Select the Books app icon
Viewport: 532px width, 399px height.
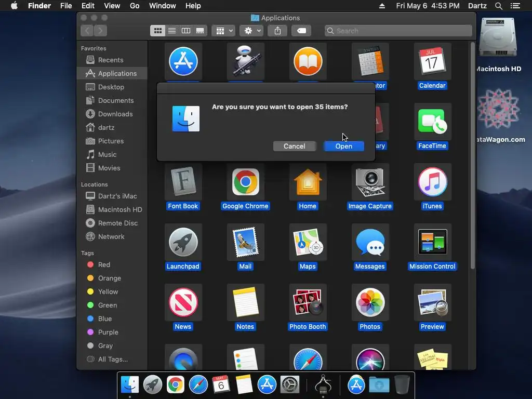(x=308, y=61)
